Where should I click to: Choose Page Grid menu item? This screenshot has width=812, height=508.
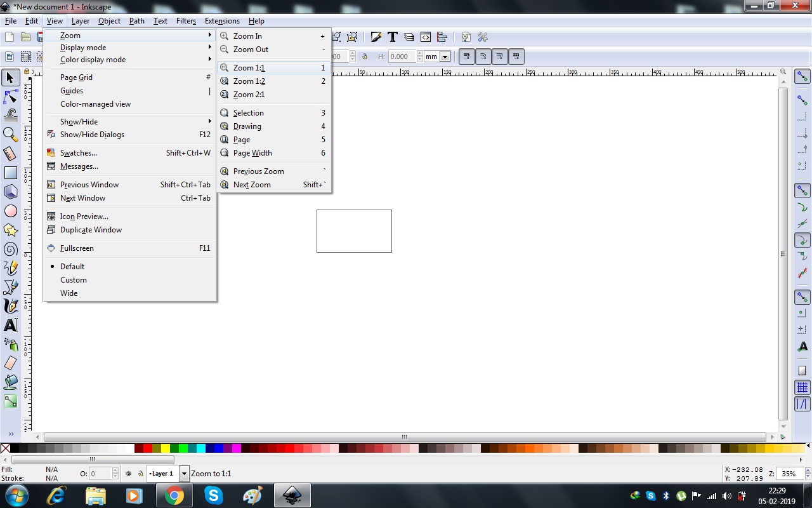tap(130, 77)
